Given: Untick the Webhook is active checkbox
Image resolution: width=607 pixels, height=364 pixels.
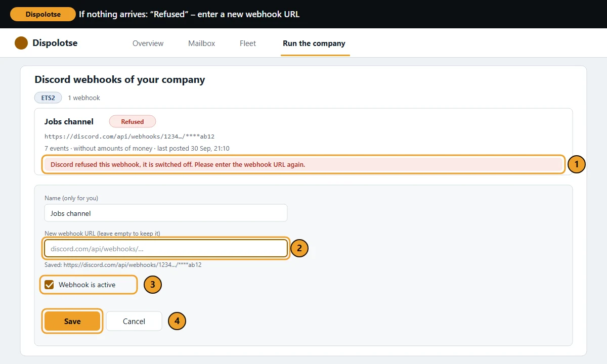Looking at the screenshot, I should 49,285.
